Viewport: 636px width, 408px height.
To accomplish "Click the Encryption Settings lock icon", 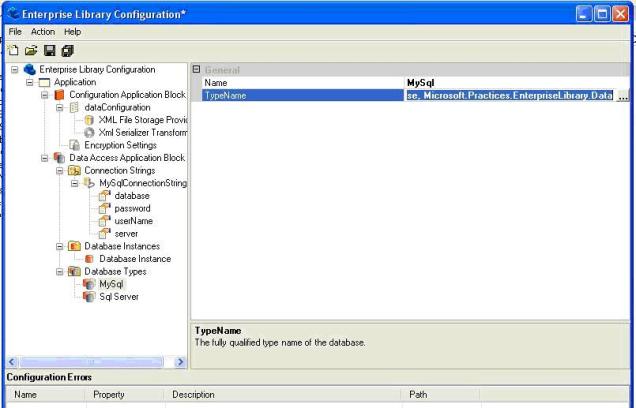I will (x=74, y=145).
